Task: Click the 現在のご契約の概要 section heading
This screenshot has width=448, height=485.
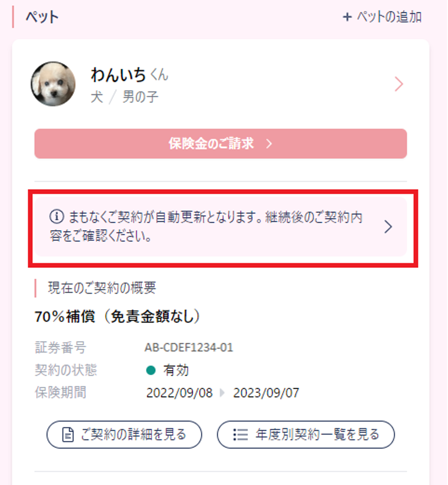Action: point(102,288)
